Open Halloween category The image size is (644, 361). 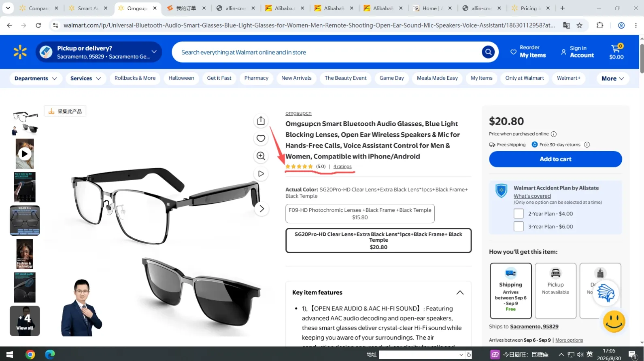point(181,78)
